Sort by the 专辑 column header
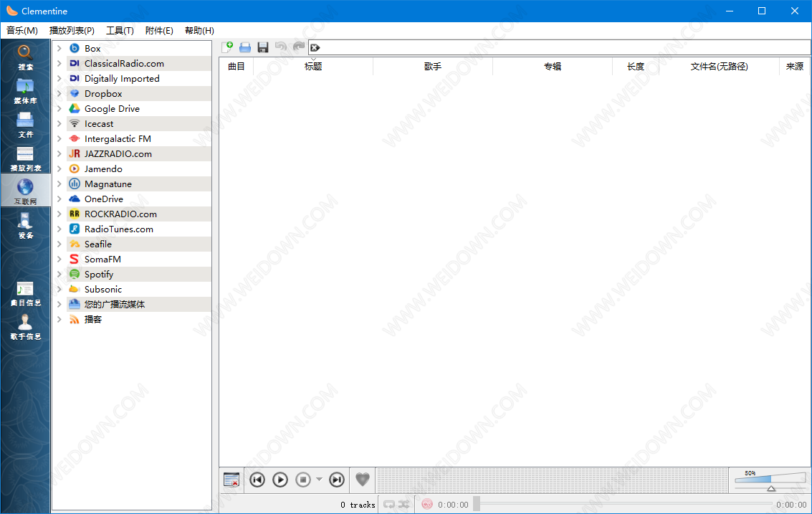812x514 pixels. tap(552, 67)
